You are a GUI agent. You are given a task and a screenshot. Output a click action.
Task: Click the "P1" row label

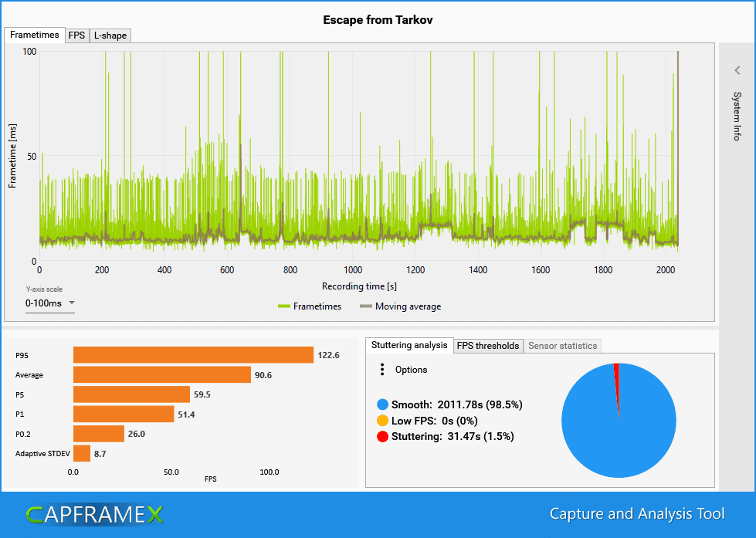[x=20, y=414]
